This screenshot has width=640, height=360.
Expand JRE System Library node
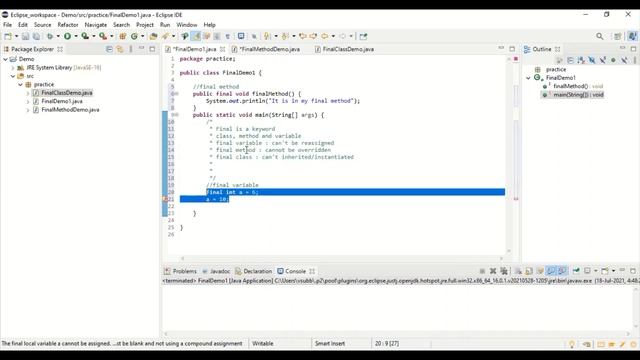tap(13, 68)
